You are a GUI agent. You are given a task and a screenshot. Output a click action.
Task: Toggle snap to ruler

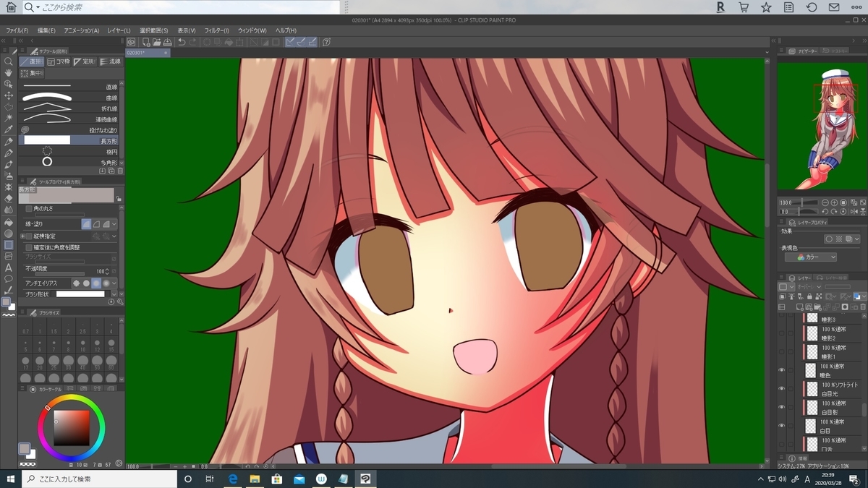(291, 42)
